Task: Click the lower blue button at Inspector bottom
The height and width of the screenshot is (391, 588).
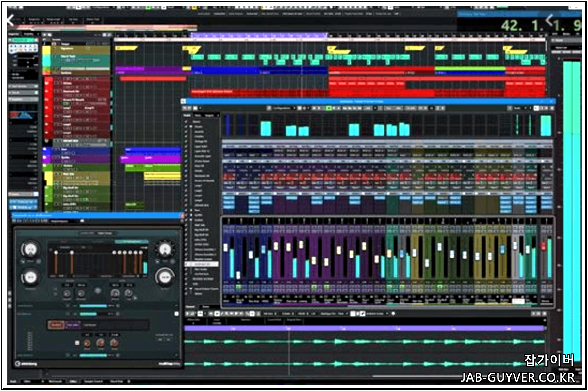Action: [23, 207]
